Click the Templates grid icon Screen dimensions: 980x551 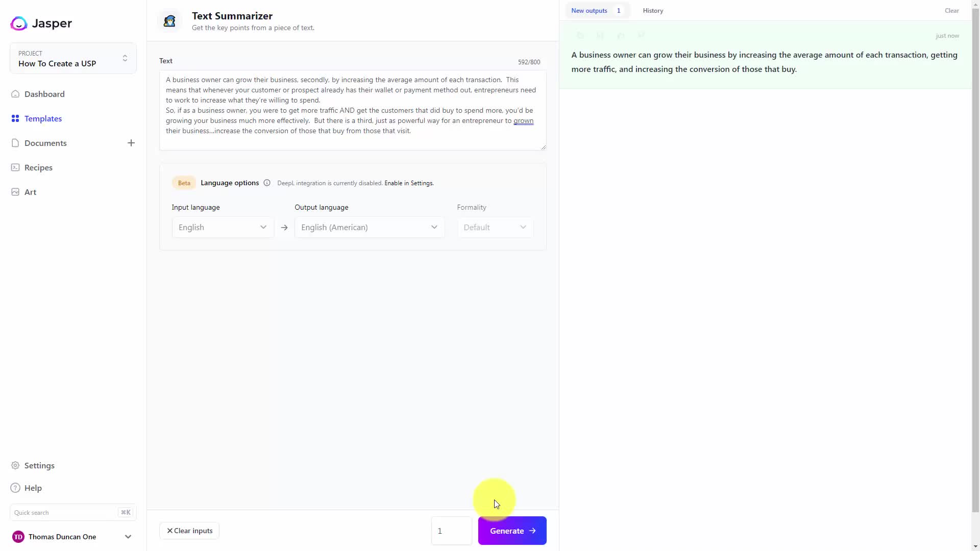pyautogui.click(x=15, y=118)
